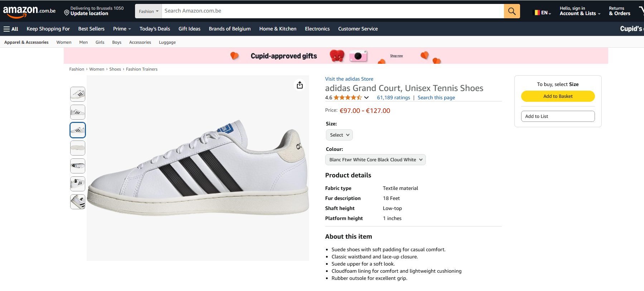Visit the adidas Store link

(x=349, y=79)
